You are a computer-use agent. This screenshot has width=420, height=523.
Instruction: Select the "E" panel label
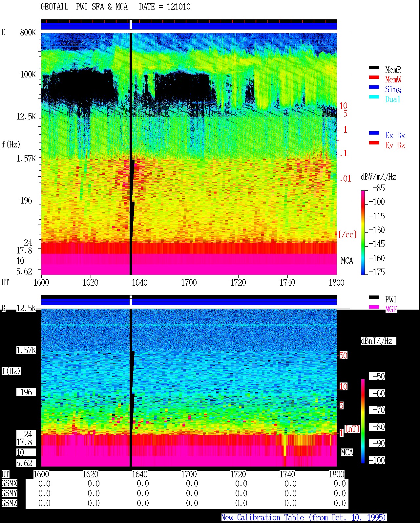[x=3, y=33]
